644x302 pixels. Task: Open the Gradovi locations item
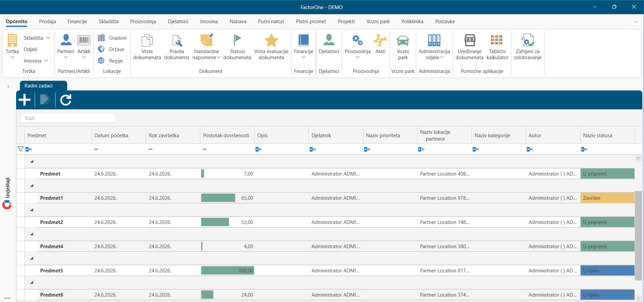pyautogui.click(x=112, y=38)
